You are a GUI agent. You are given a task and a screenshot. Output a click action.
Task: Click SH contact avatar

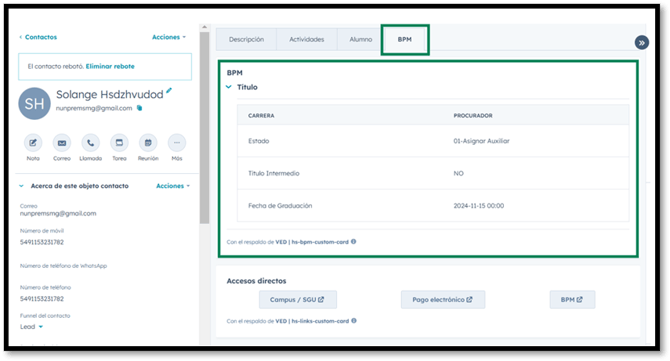34,103
